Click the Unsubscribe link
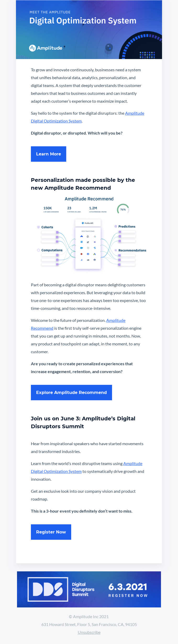Viewport: 178px width, 644px height. click(89, 632)
